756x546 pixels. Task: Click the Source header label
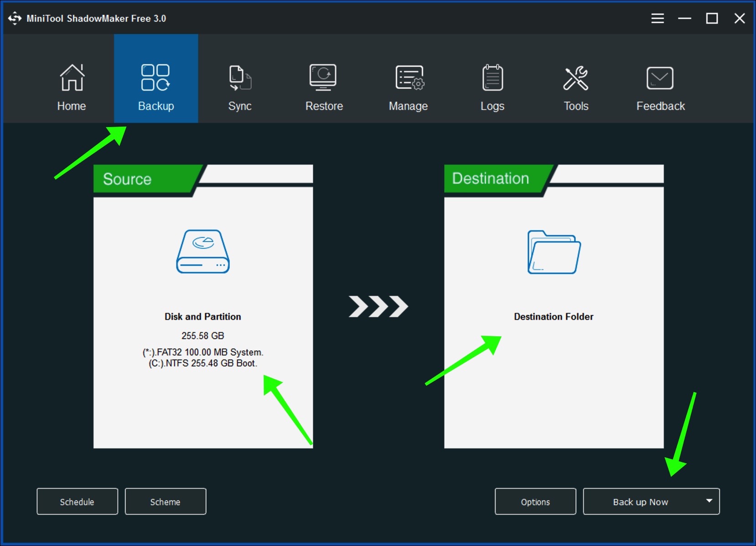click(127, 179)
